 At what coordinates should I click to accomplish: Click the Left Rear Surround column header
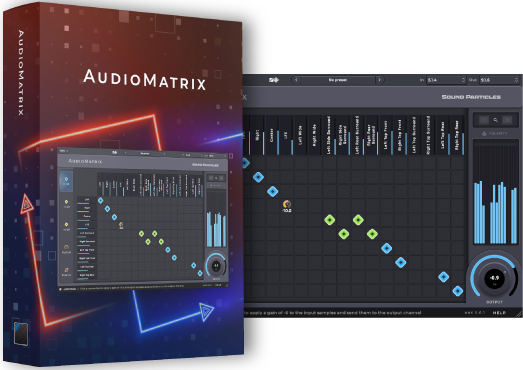[x=358, y=135]
